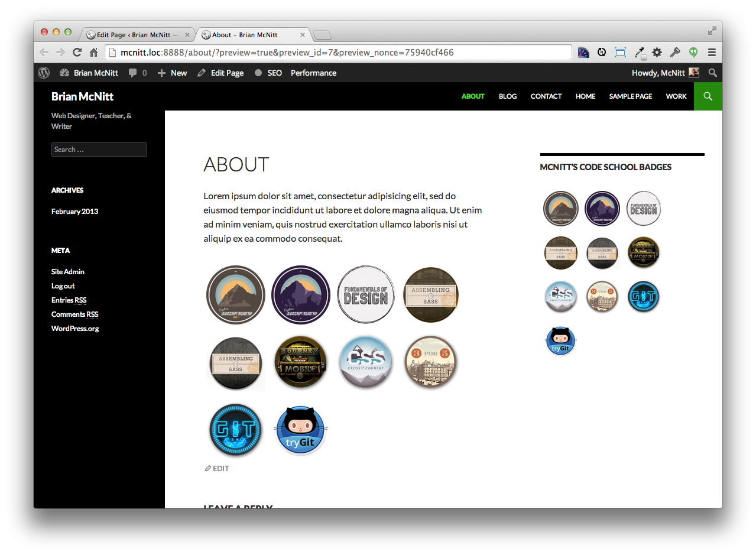The height and width of the screenshot is (555, 756).
Task: Click the large Git Real badge
Action: click(235, 430)
